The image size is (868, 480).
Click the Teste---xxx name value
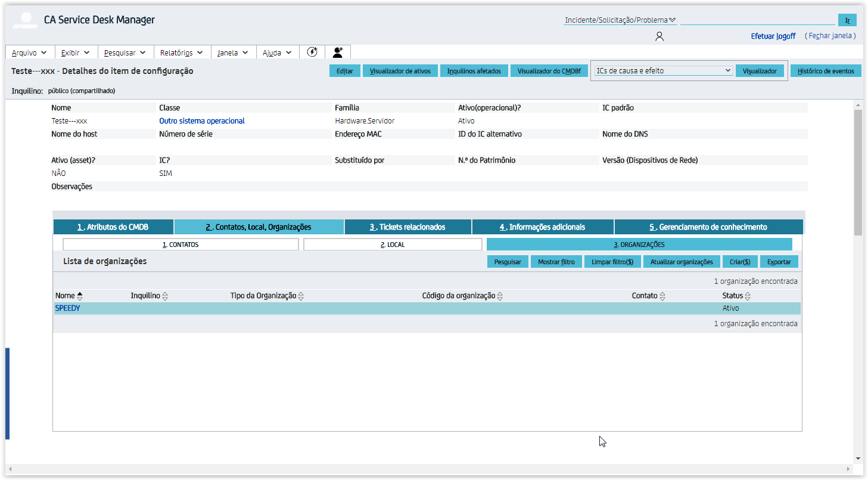(x=69, y=121)
